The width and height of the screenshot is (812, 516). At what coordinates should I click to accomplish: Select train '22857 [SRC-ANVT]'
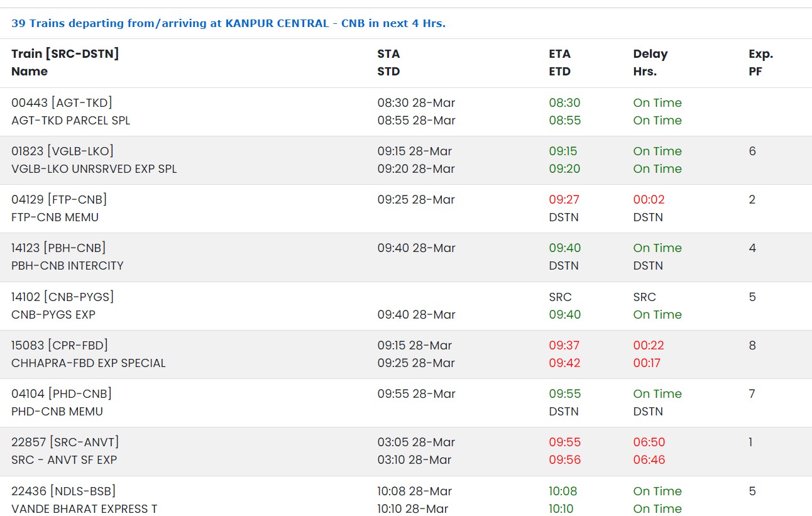point(65,442)
